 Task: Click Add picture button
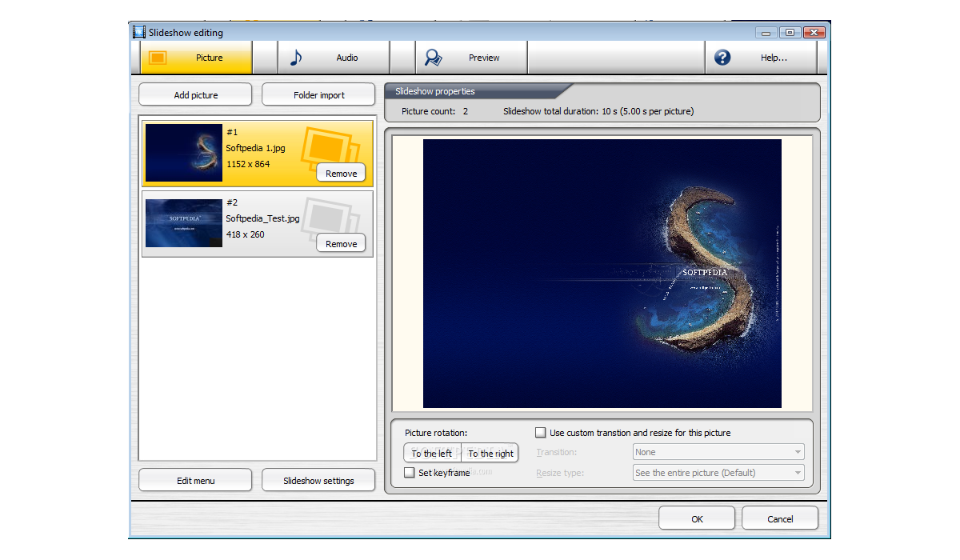[195, 94]
